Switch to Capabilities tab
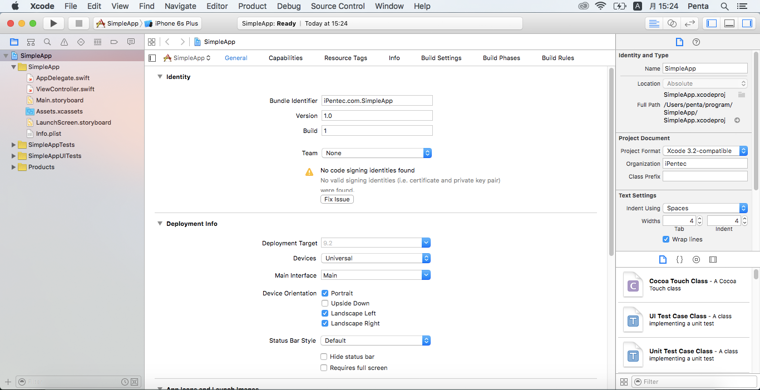This screenshot has width=760, height=390. (x=285, y=58)
